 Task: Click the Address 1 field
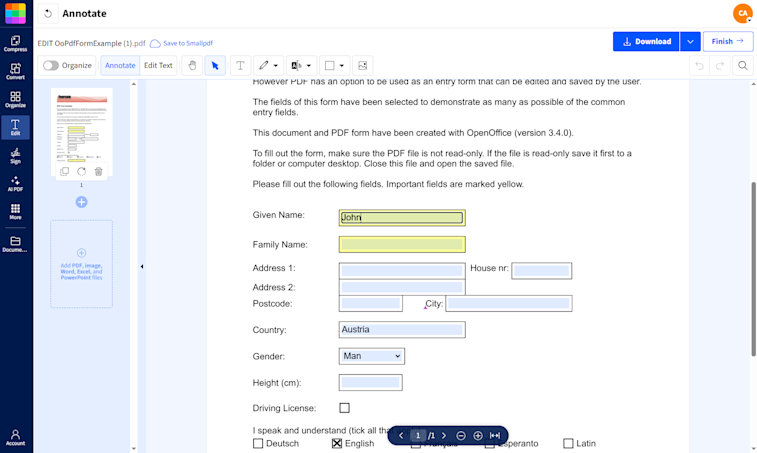(402, 270)
